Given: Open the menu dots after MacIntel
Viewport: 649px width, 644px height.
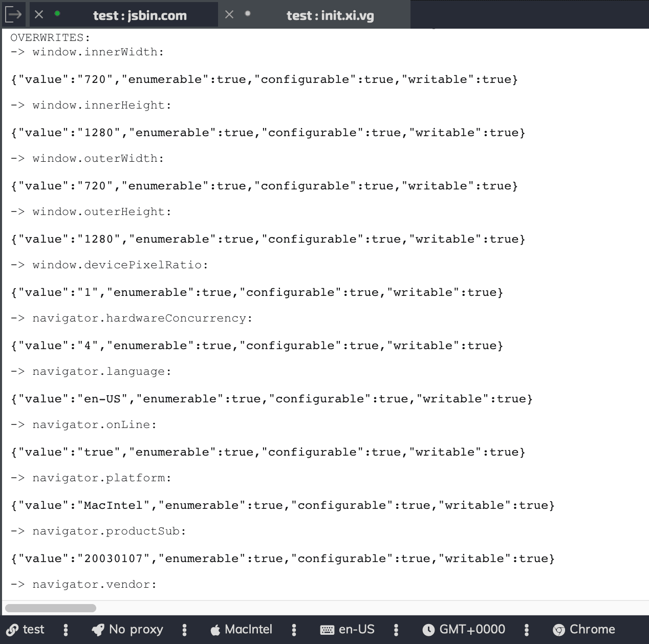Looking at the screenshot, I should 294,630.
